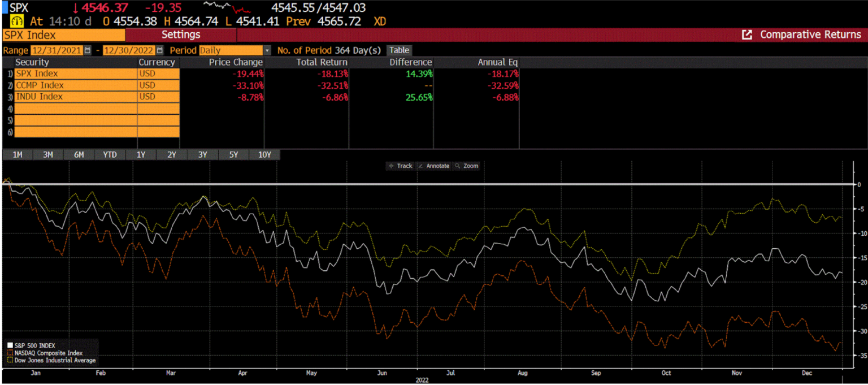Click the white S&P 500 INDEX legend swatch
Viewport: 868px width, 385px height.
pos(9,345)
